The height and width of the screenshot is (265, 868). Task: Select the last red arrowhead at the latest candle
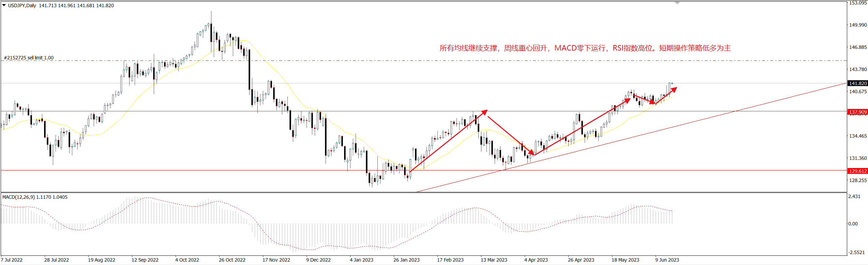(674, 90)
